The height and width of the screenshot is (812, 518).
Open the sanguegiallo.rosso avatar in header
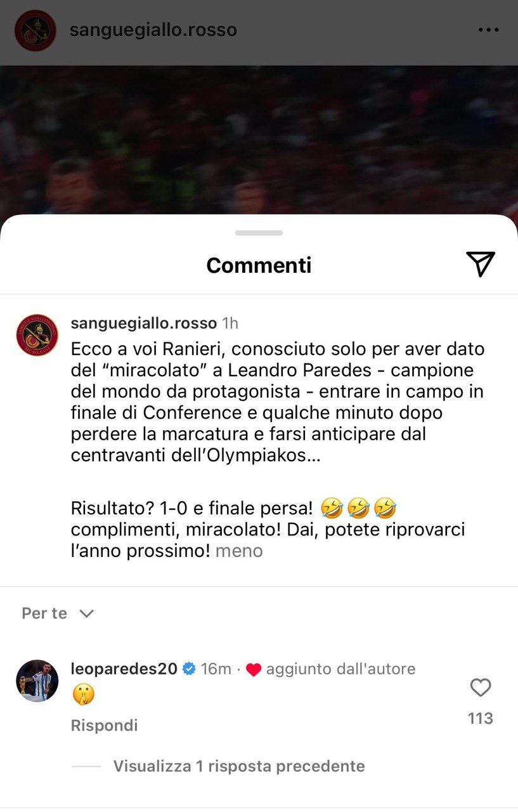coord(36,30)
